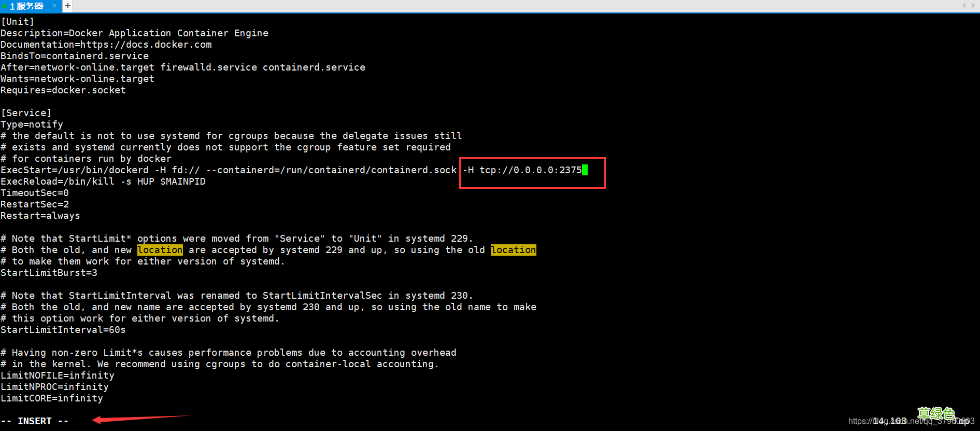Viewport: 980px width, 431px height.
Task: Click the LimitNOFILE=infinity line
Action: point(57,376)
